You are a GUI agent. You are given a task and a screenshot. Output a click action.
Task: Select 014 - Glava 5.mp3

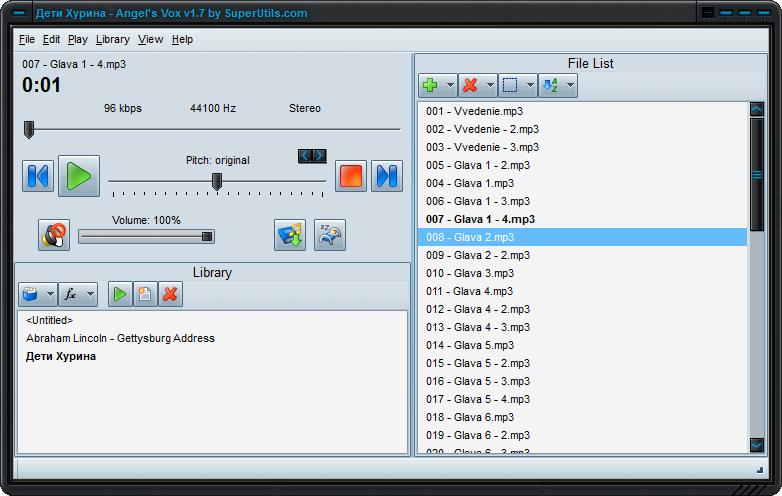tap(582, 345)
